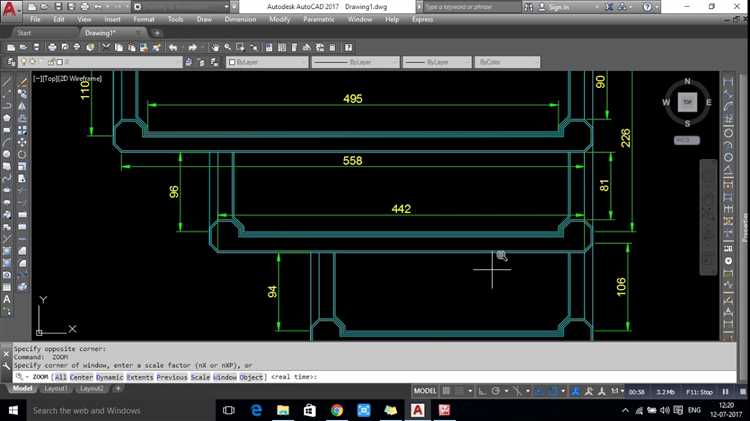Toggle the grid display in status bar
This screenshot has height=421, width=750.
[445, 390]
